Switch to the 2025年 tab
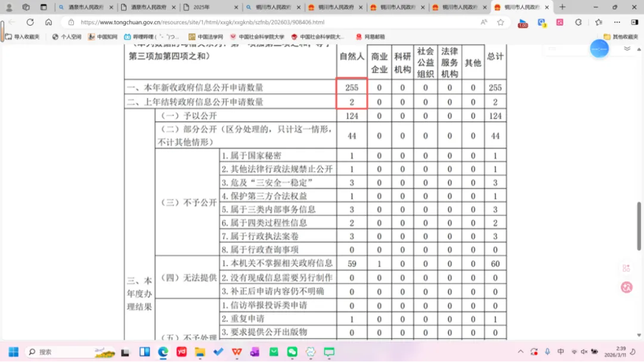The image size is (644, 362). tap(209, 7)
